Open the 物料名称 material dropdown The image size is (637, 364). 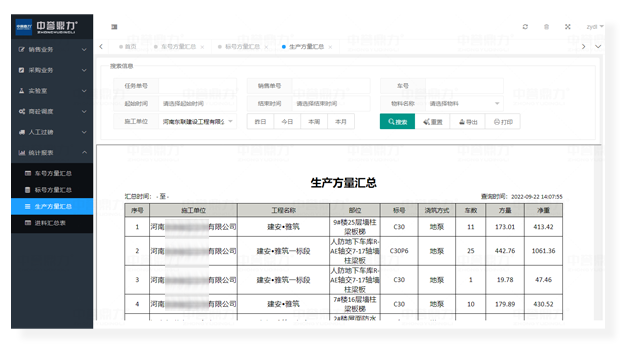464,104
